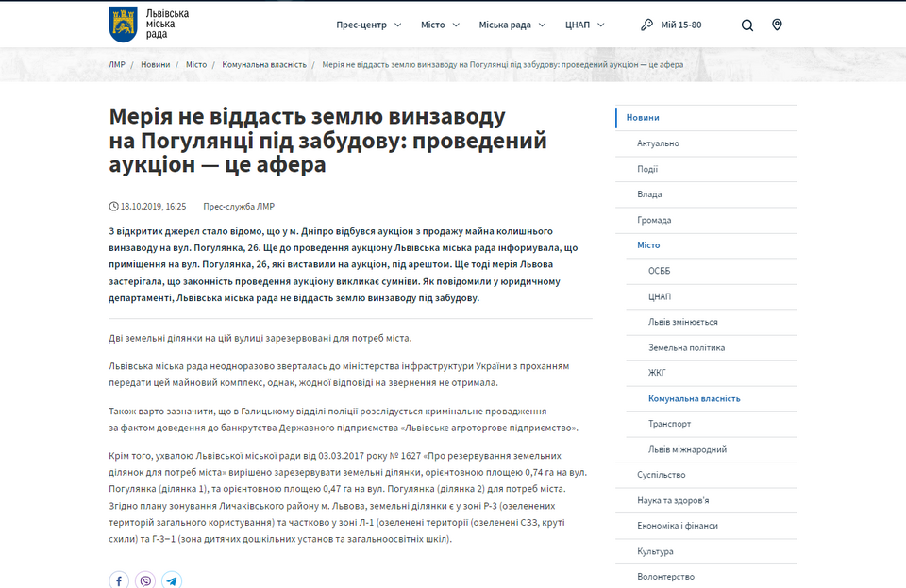Screen dimensions: 906x588
Task: Go to Комунальна власність breadcrumb link
Action: pos(264,65)
